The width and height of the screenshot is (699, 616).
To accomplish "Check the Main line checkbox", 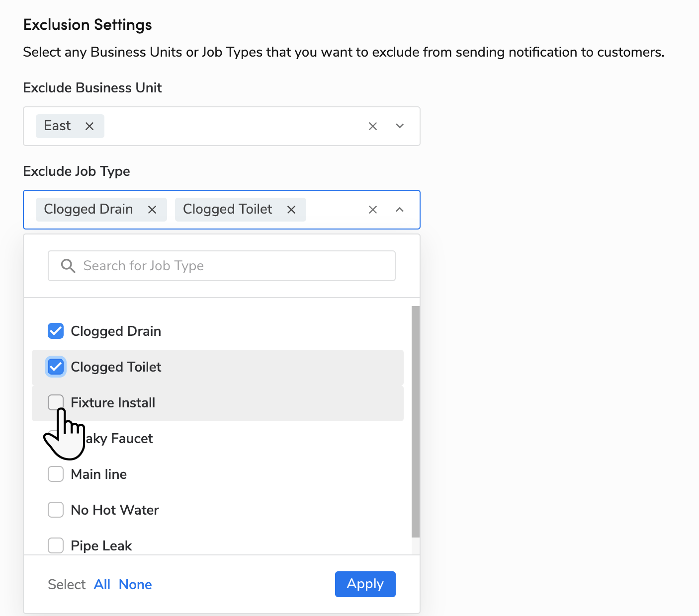I will pyautogui.click(x=56, y=474).
